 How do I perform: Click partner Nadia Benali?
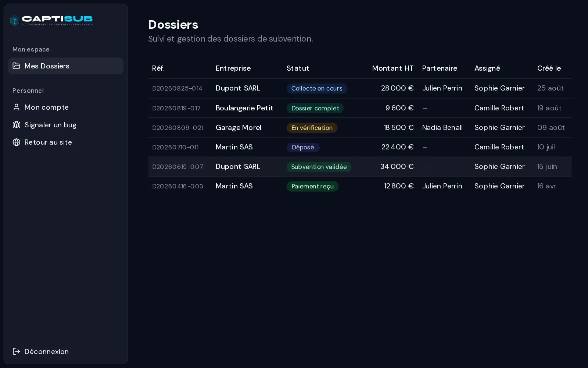pyautogui.click(x=442, y=127)
